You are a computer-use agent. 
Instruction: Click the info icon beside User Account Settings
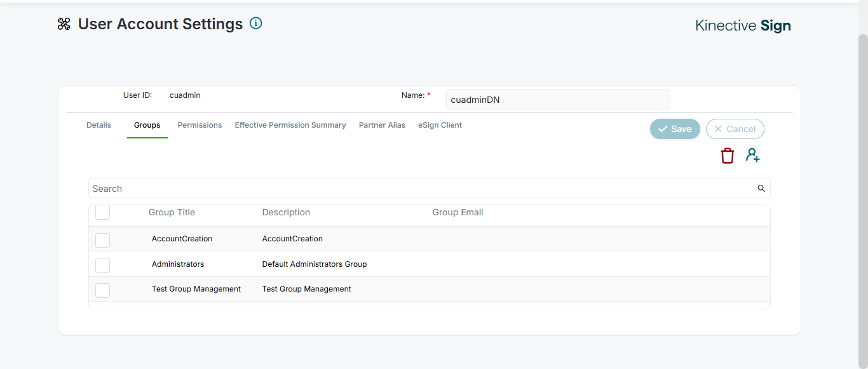coord(256,23)
